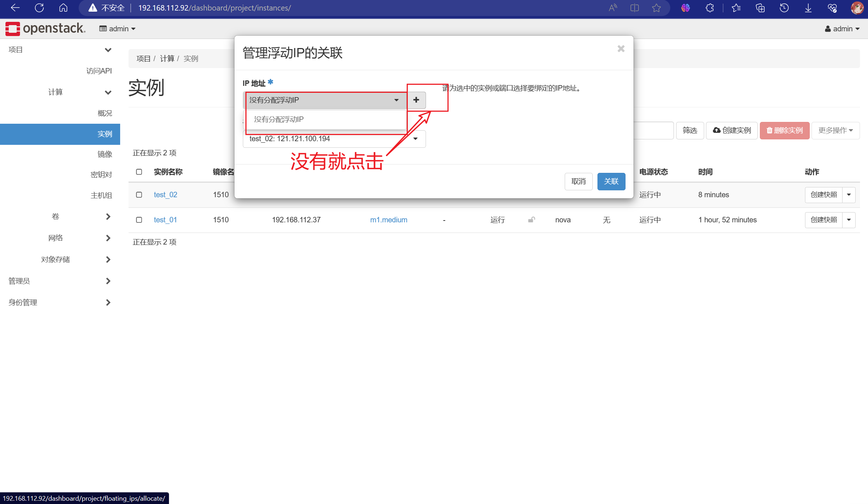Image resolution: width=868 pixels, height=504 pixels.
Task: Click the browser home icon
Action: tap(63, 8)
